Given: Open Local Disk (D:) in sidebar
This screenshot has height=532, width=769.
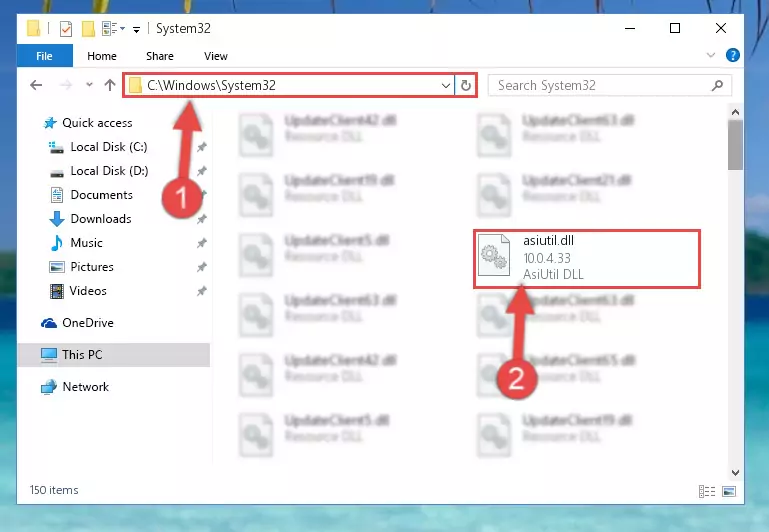Looking at the screenshot, I should tap(109, 171).
